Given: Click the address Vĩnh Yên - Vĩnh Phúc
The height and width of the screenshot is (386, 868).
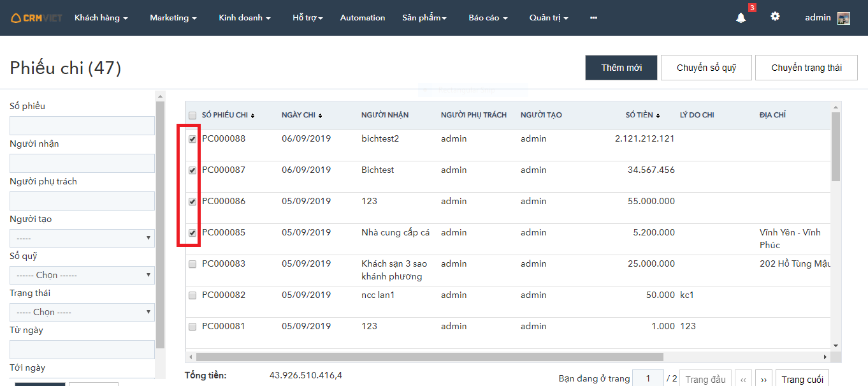Looking at the screenshot, I should tap(790, 239).
